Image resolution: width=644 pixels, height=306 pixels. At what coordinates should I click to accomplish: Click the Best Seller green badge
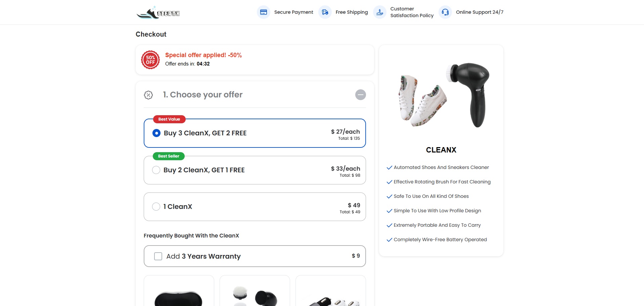[169, 156]
